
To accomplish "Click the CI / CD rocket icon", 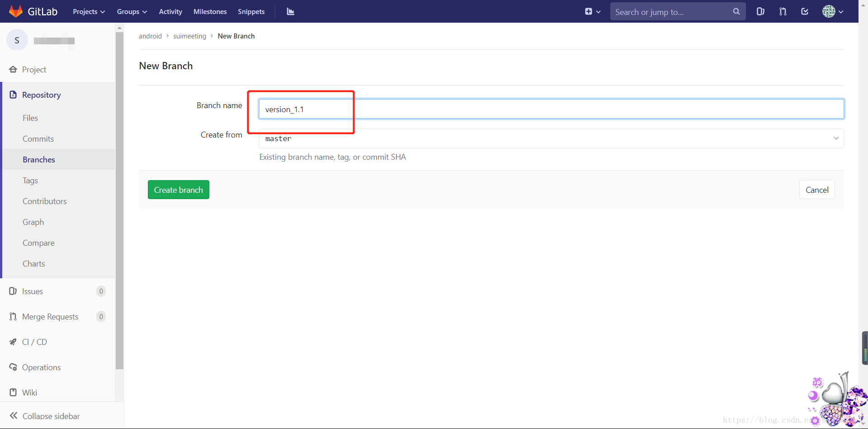I will click(x=13, y=342).
